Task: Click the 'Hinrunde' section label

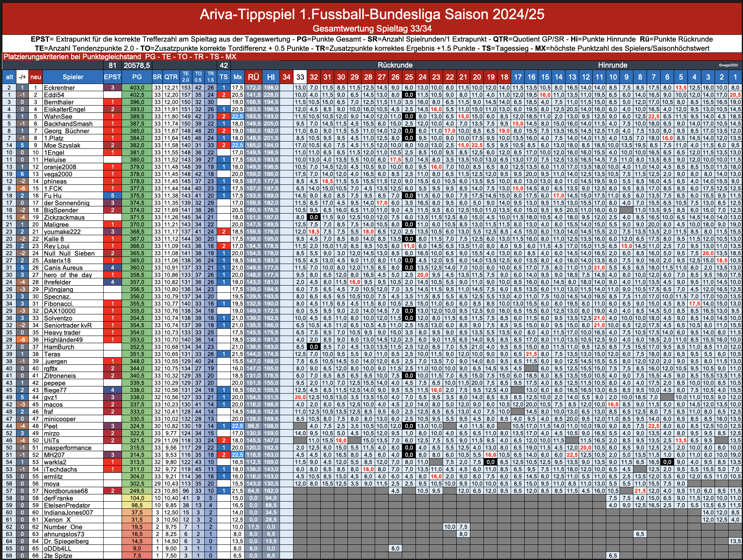Action: 613,65
